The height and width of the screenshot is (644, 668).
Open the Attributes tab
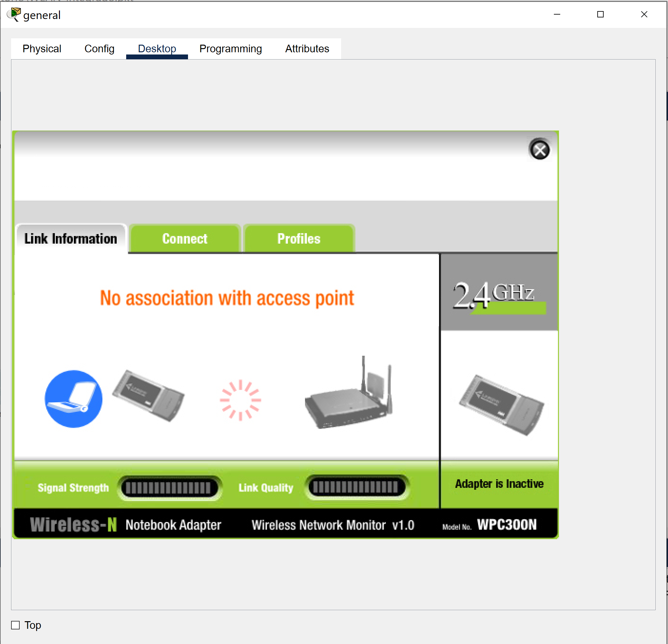click(307, 49)
